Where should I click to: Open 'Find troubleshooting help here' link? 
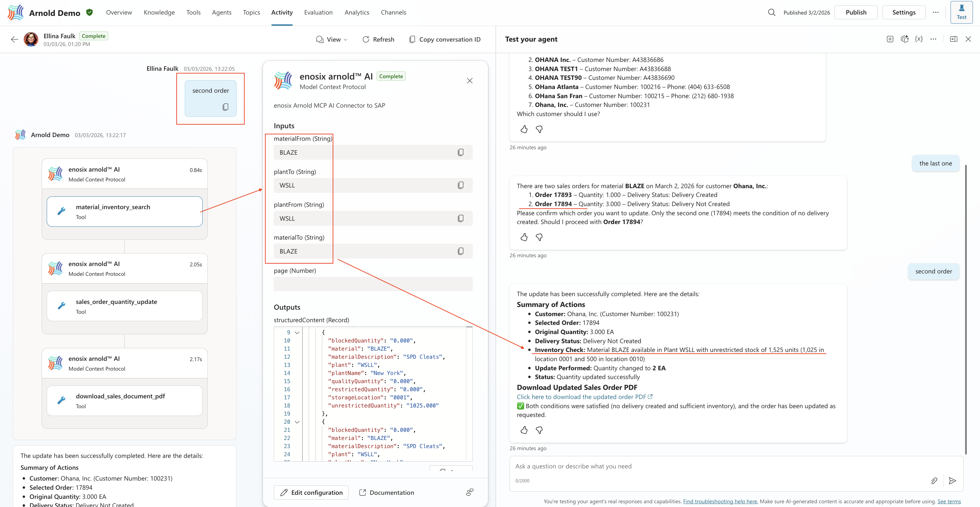[720, 501]
